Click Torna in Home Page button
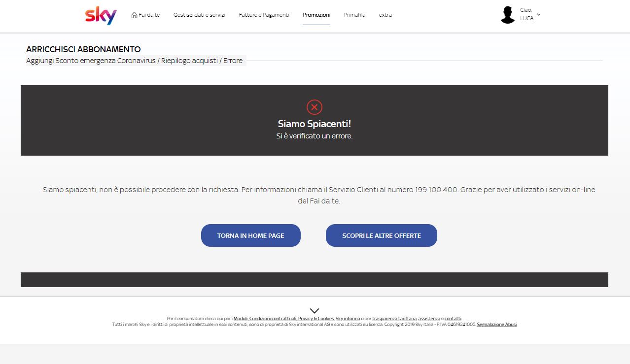 251,235
